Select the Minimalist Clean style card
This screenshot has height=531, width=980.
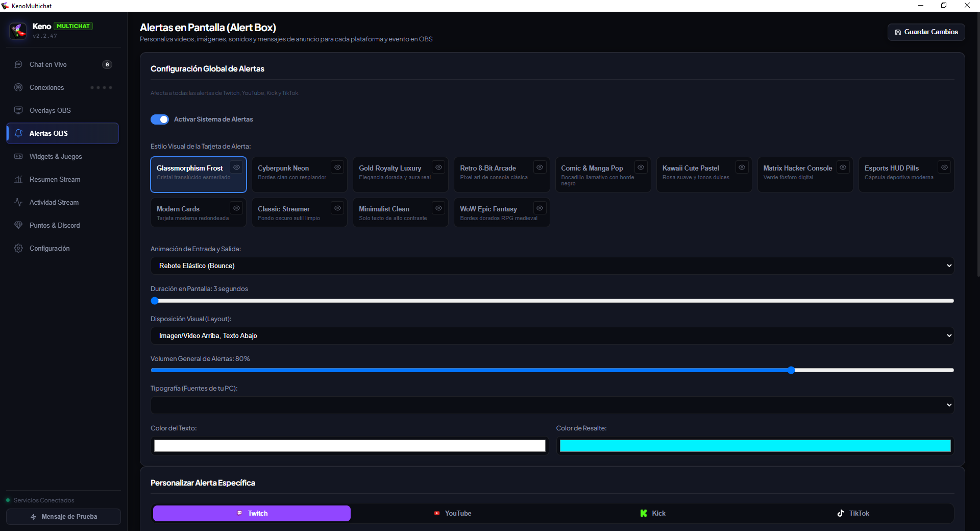[x=400, y=212]
